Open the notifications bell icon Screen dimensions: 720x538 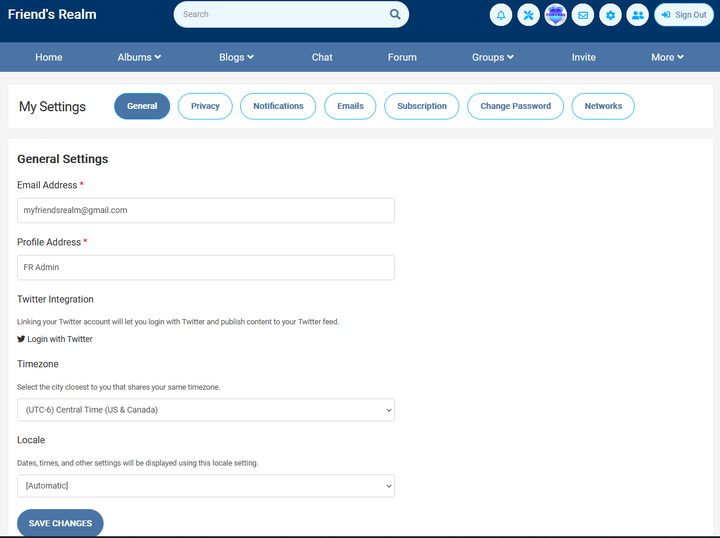tap(501, 15)
